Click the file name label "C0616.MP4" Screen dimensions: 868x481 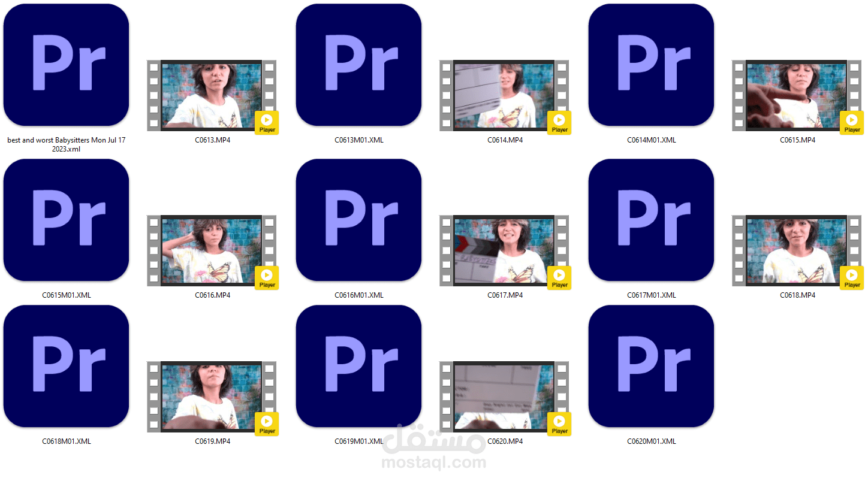pyautogui.click(x=213, y=295)
